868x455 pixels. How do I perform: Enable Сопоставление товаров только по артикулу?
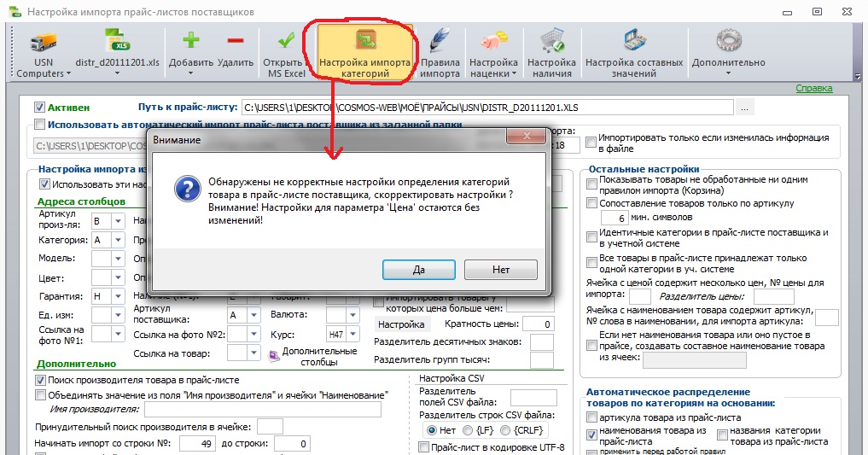[591, 203]
